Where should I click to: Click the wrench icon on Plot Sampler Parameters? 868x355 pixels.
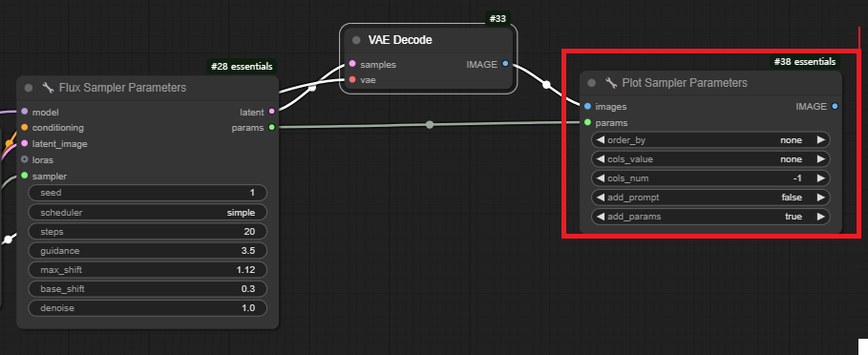point(611,83)
